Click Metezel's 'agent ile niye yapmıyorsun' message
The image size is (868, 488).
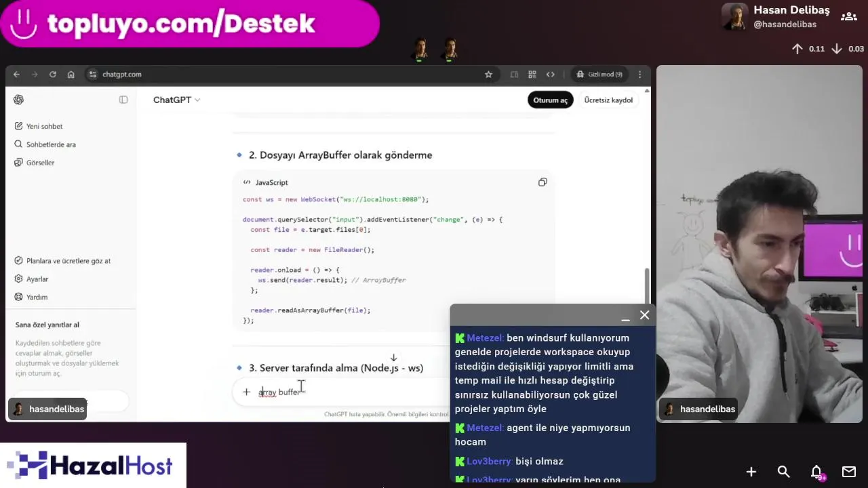click(x=542, y=435)
